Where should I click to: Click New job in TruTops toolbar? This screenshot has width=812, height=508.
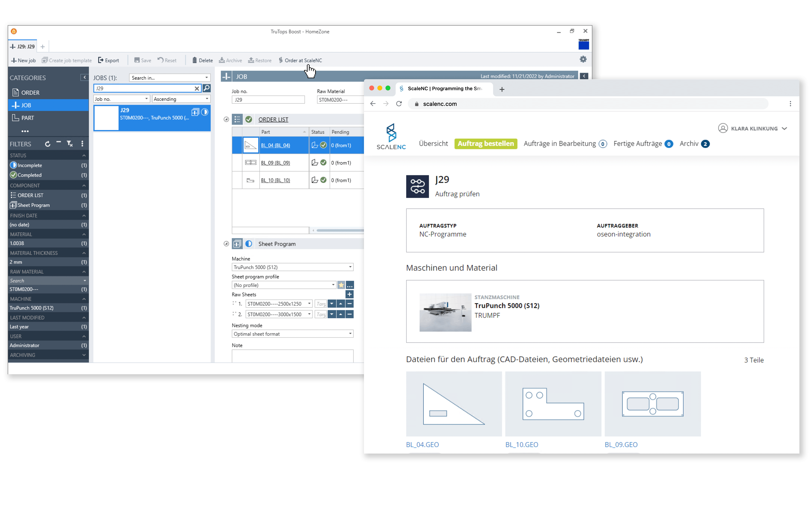23,61
